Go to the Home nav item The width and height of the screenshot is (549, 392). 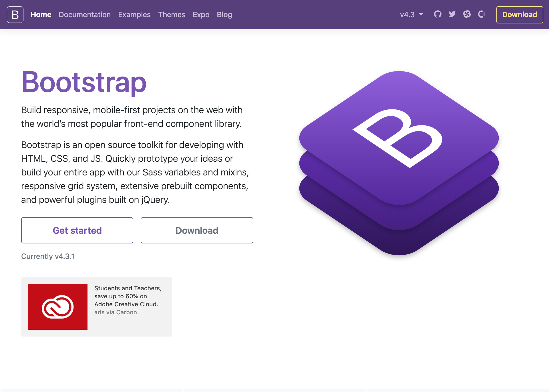41,15
